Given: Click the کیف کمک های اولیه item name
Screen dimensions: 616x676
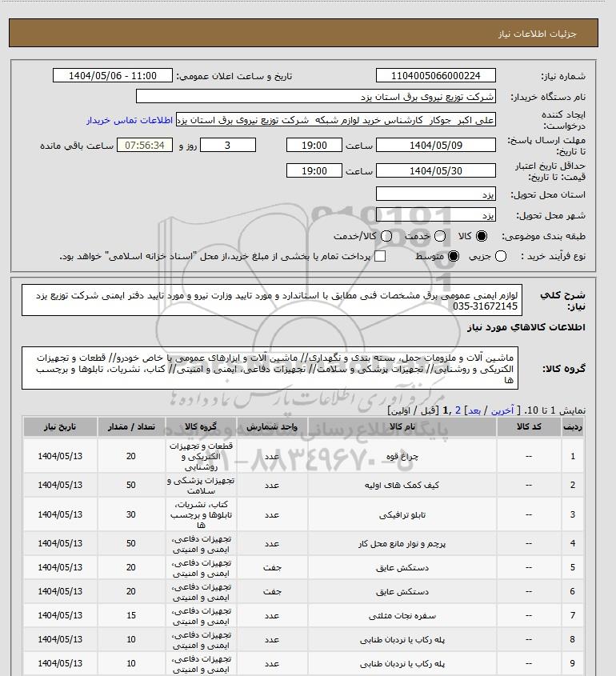Looking at the screenshot, I should 402,485.
